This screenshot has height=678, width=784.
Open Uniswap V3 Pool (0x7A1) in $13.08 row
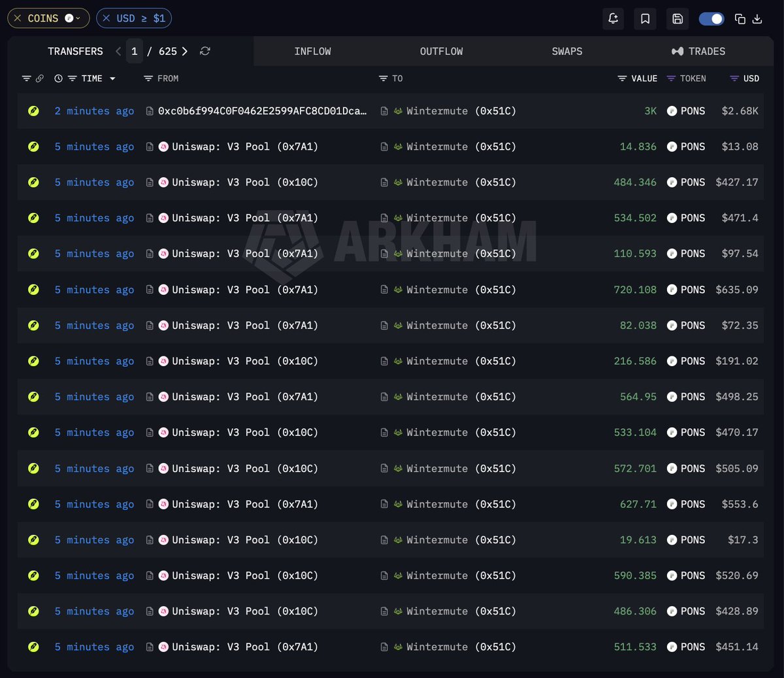point(245,146)
